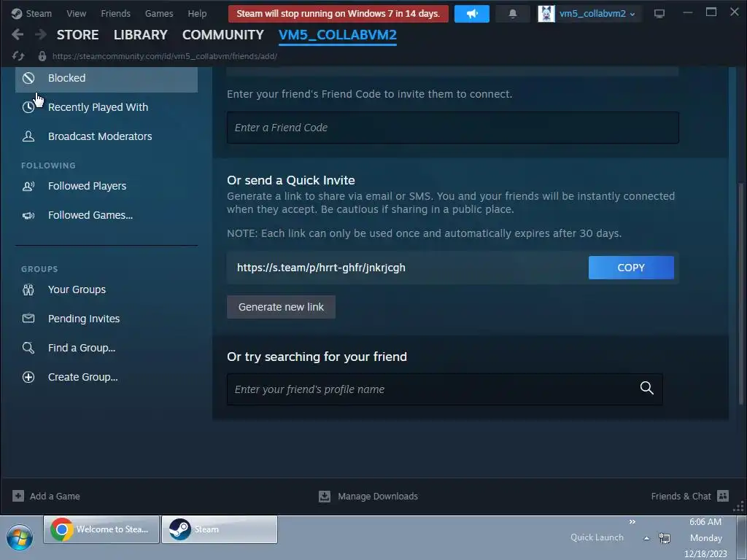Click the network tray icon
Screen dimensions: 747x560
click(665, 539)
